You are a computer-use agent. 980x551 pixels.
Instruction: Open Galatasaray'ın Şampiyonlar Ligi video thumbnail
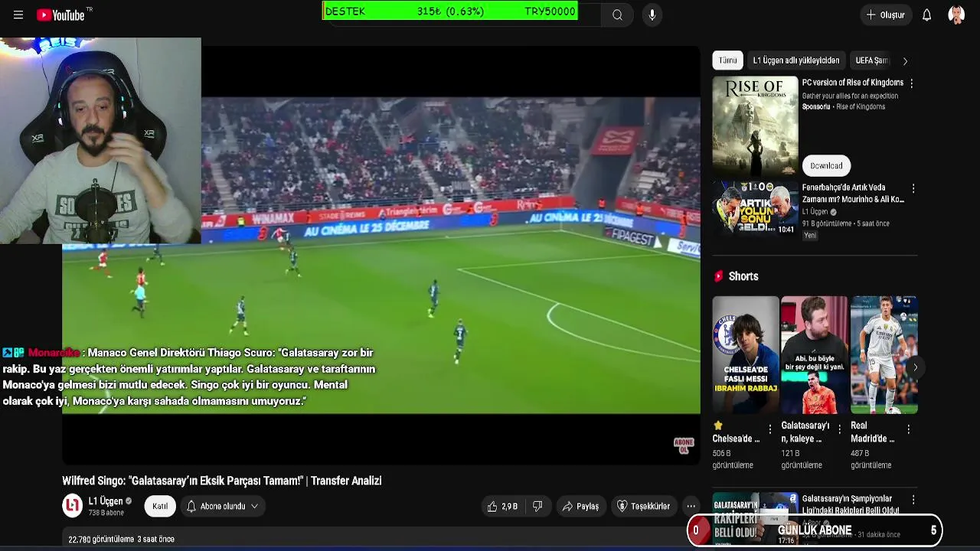pos(755,519)
